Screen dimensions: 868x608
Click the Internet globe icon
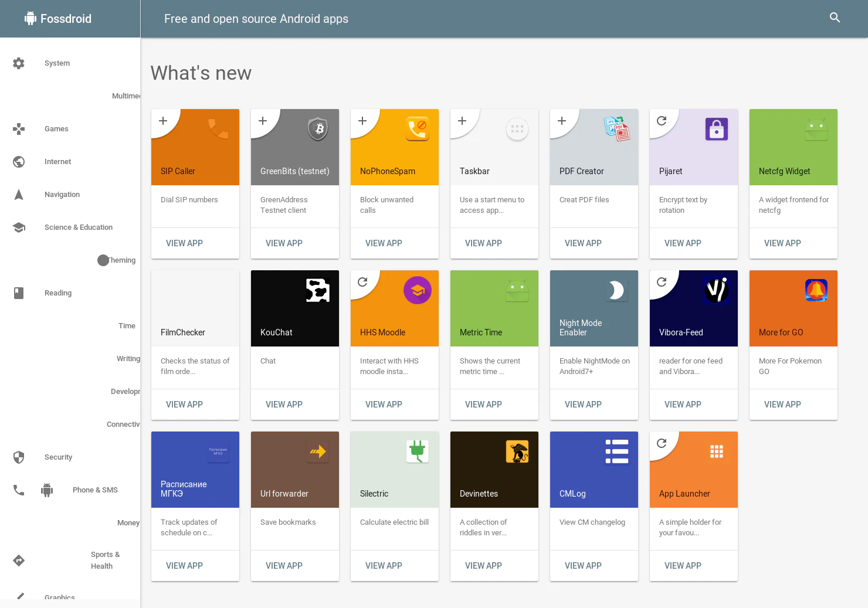click(x=19, y=162)
